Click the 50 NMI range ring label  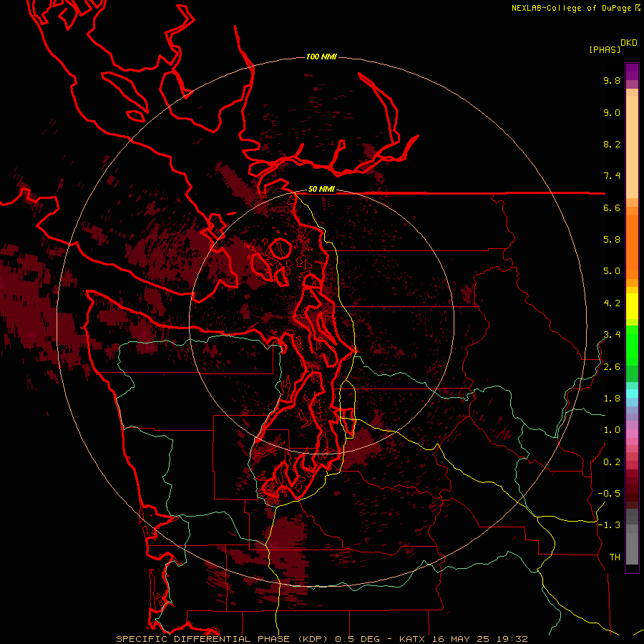tap(321, 189)
